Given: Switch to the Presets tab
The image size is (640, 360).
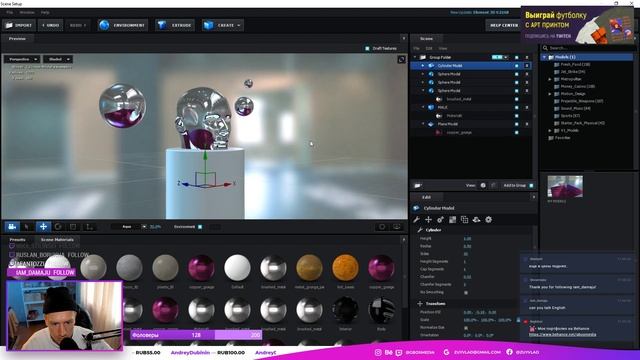Looking at the screenshot, I should [x=18, y=240].
